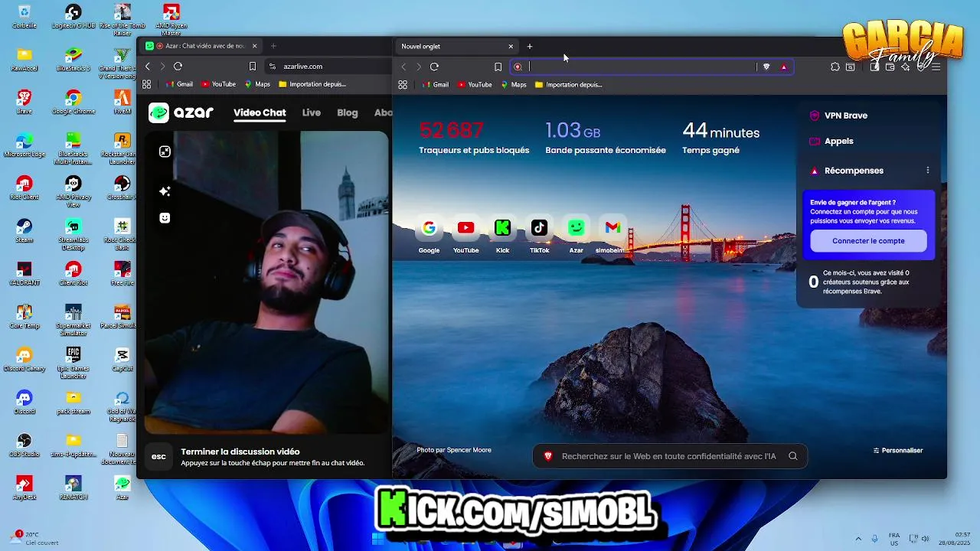This screenshot has width=980, height=551.
Task: Reload the Nouvel onglet page
Action: [x=434, y=67]
